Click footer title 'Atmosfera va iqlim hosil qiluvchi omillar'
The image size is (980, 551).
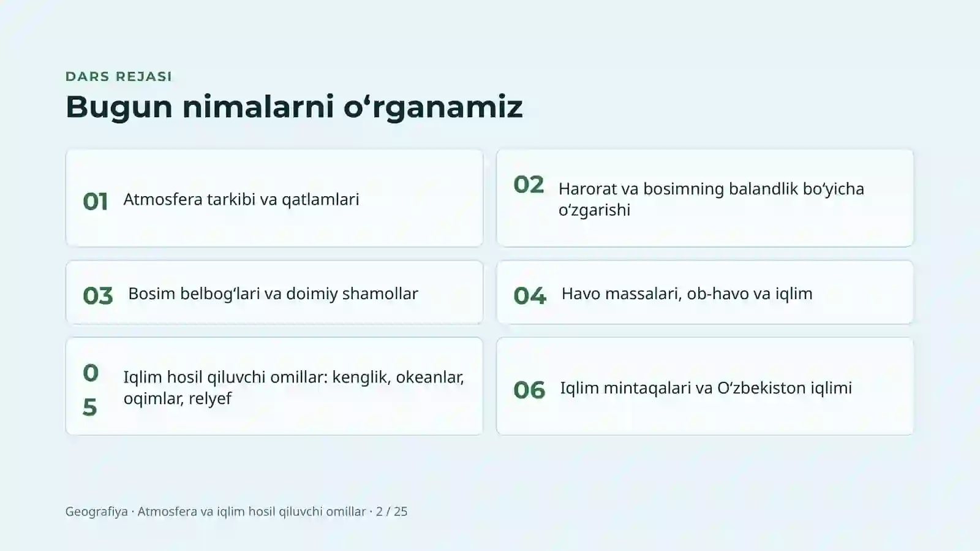point(252,511)
